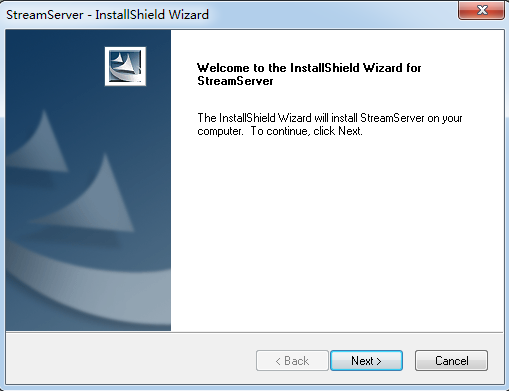Click the Next button to continue installation
Screen dimensions: 509x391
pyautogui.click(x=366, y=360)
